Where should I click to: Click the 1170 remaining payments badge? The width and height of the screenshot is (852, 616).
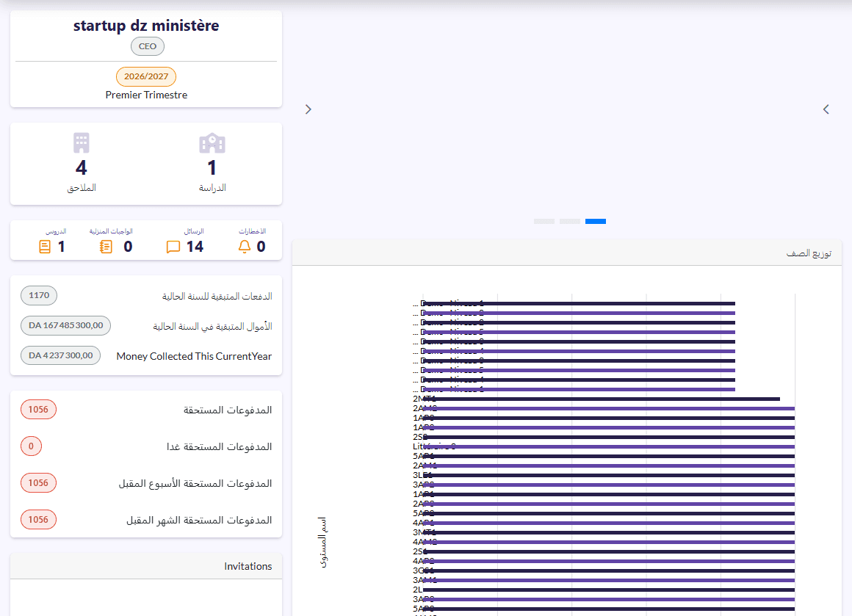click(39, 295)
